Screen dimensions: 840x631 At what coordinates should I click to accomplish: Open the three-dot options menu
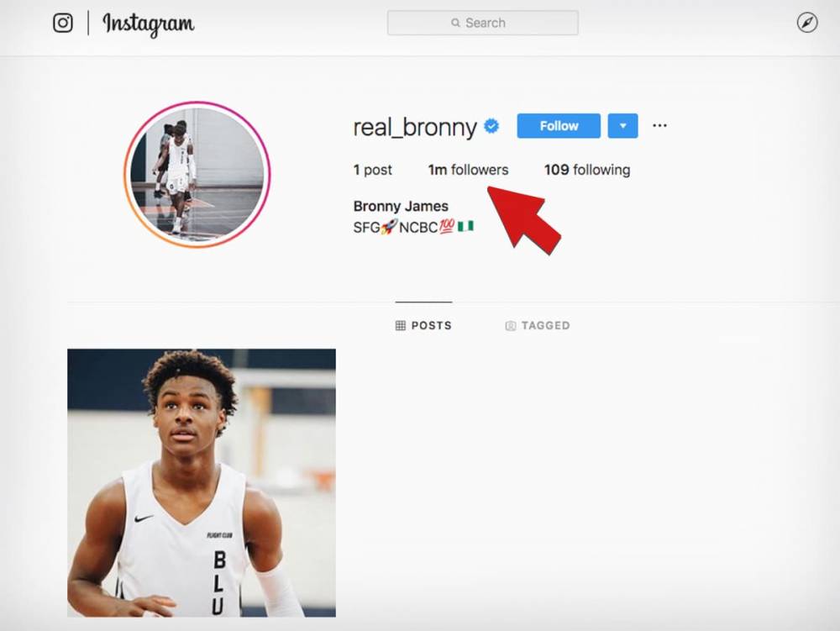pyautogui.click(x=659, y=126)
